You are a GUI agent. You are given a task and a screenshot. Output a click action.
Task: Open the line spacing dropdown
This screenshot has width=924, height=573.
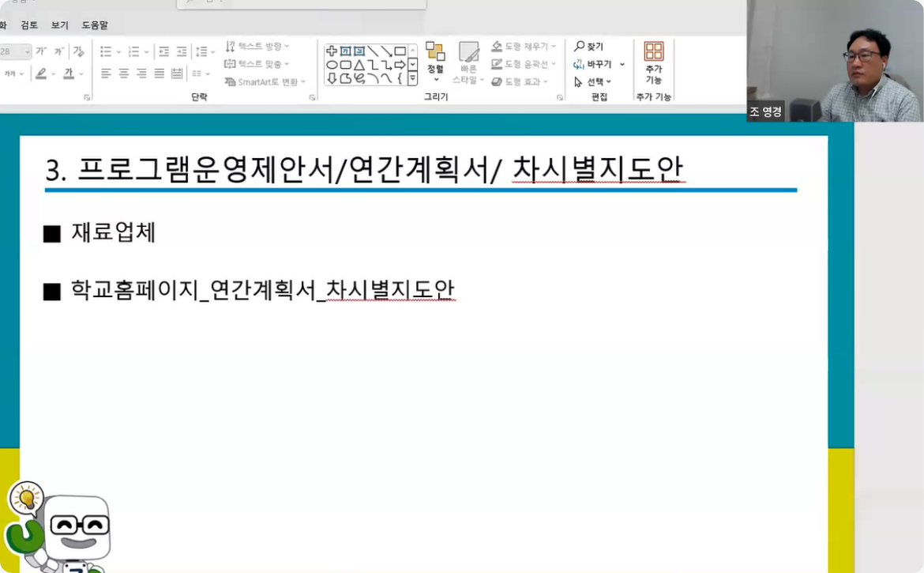click(203, 51)
